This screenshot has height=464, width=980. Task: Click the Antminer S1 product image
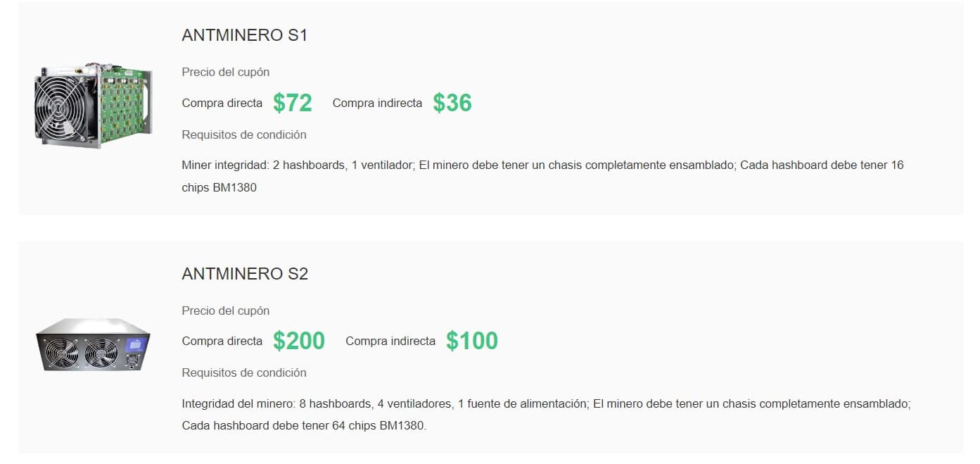click(94, 106)
